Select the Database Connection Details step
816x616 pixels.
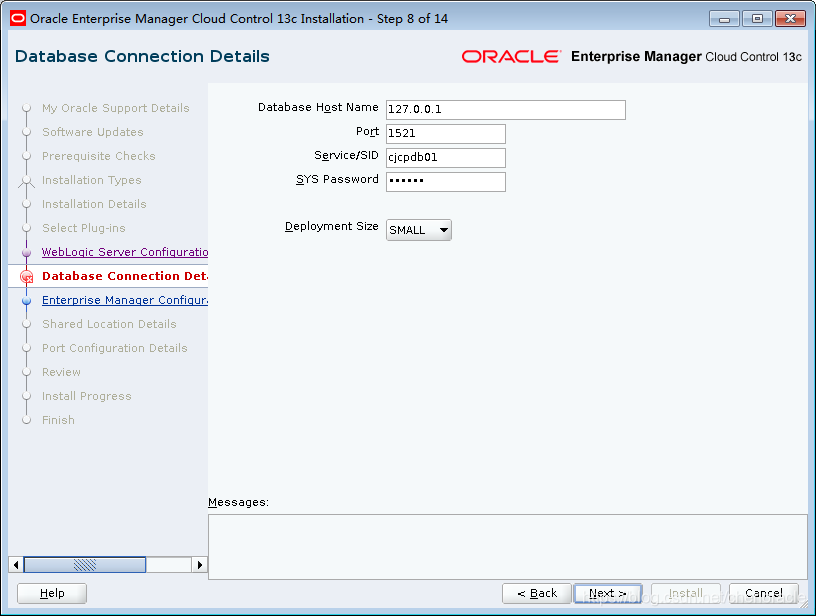(x=125, y=276)
